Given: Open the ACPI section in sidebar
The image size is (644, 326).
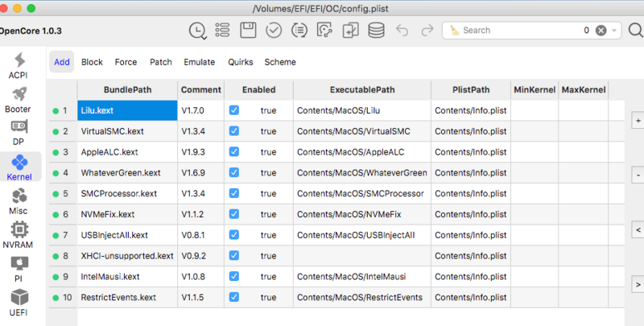Looking at the screenshot, I should pyautogui.click(x=19, y=65).
